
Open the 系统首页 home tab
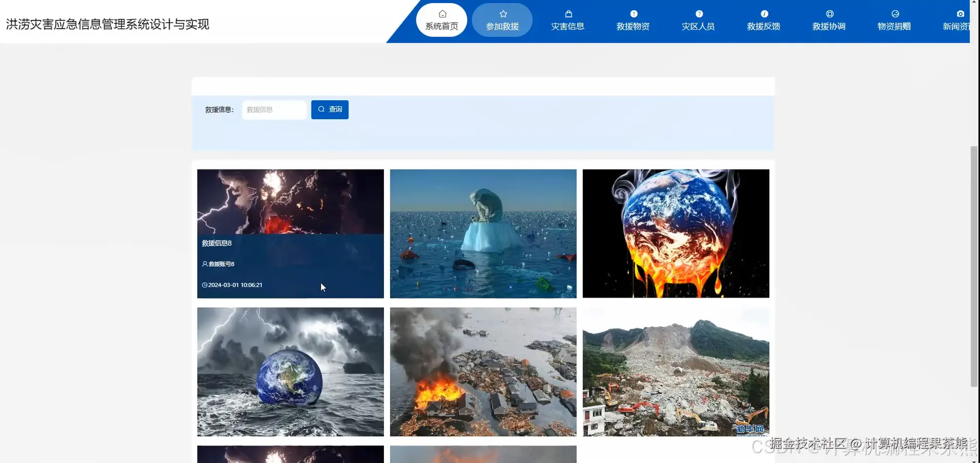pyautogui.click(x=441, y=21)
